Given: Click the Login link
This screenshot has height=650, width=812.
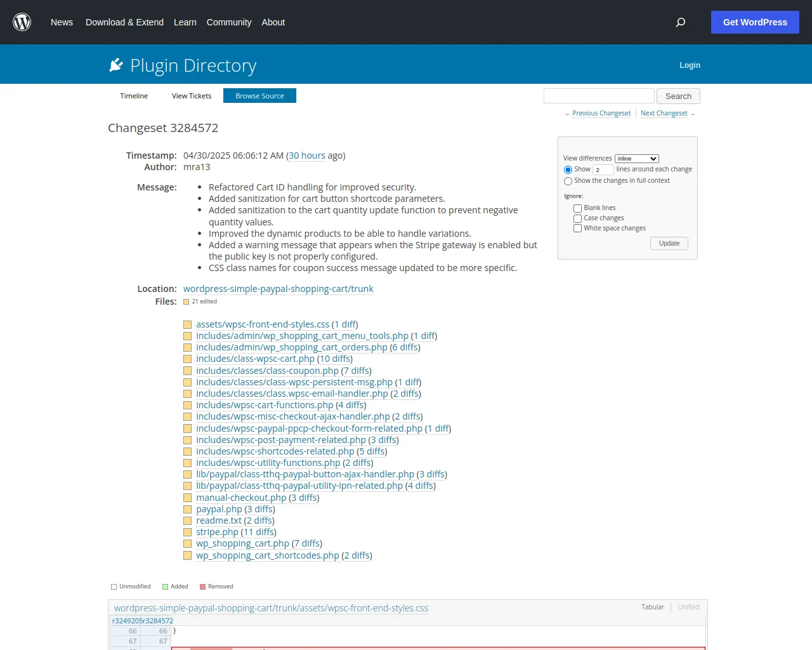Looking at the screenshot, I should click(x=690, y=65).
